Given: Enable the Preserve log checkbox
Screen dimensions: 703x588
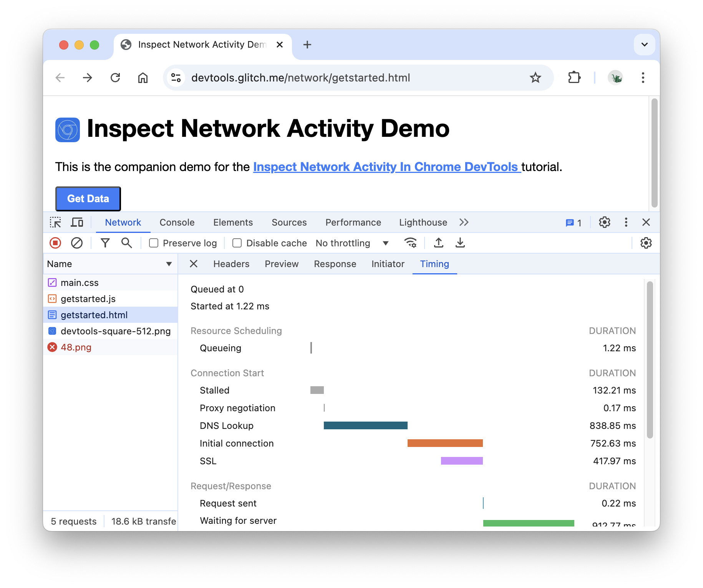Looking at the screenshot, I should (154, 243).
